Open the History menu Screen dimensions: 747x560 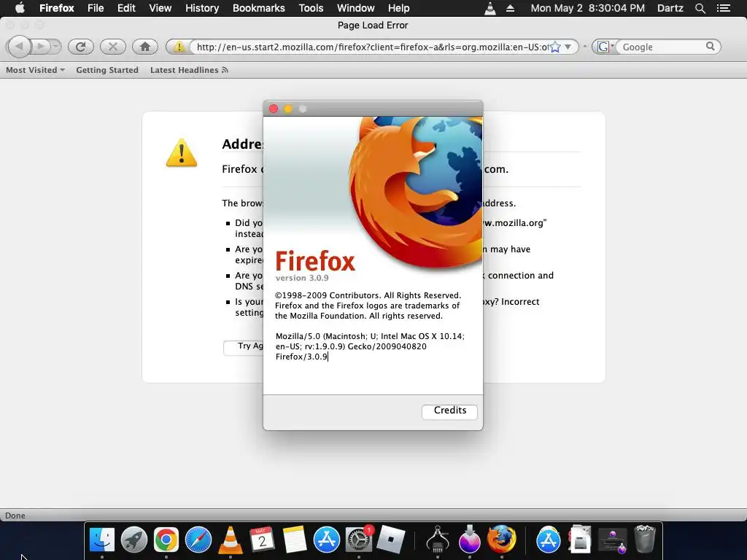pyautogui.click(x=202, y=8)
